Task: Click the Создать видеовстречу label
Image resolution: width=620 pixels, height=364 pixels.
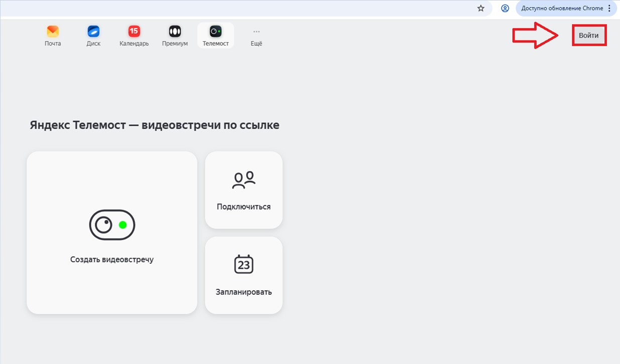Action: point(112,260)
